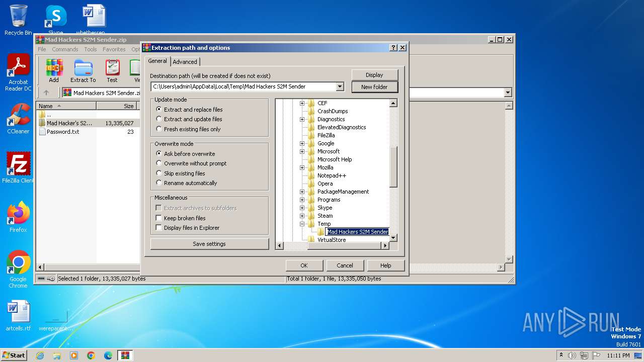The height and width of the screenshot is (362, 644).
Task: Click the Add toolbar icon in WinRAR
Action: pos(54,70)
